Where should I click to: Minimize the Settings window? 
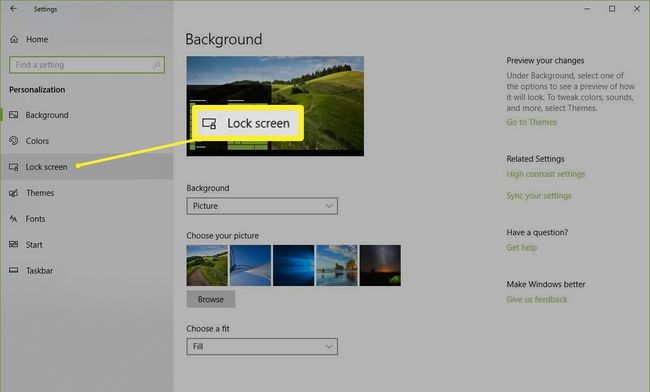pos(587,9)
